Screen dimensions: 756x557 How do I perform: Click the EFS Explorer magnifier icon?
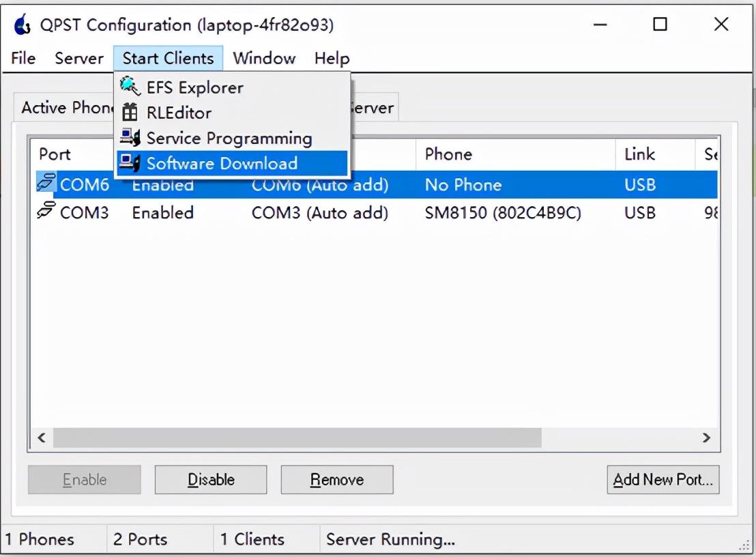click(x=130, y=86)
